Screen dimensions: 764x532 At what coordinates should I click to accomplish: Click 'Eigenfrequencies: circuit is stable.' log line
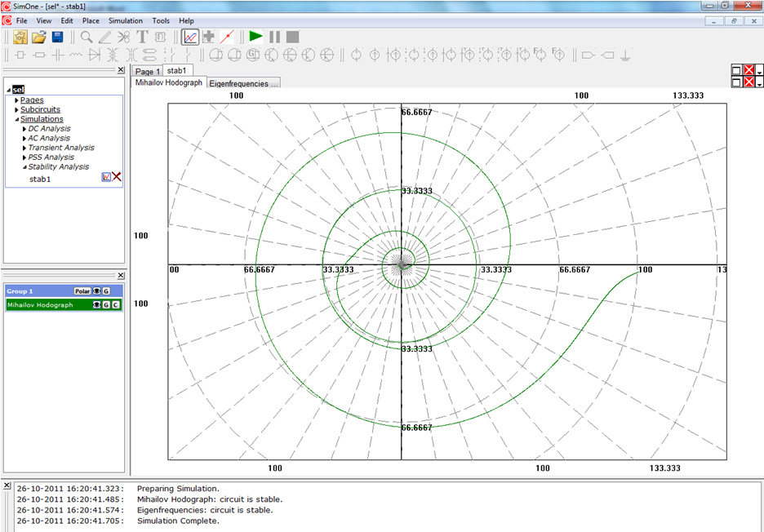[x=205, y=510]
